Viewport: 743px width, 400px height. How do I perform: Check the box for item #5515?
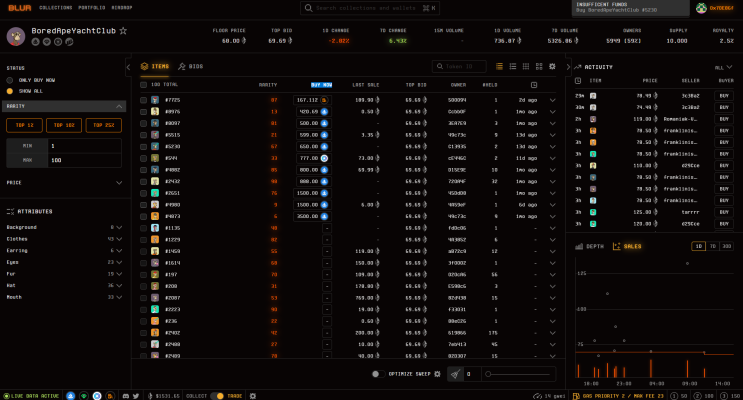(144, 135)
